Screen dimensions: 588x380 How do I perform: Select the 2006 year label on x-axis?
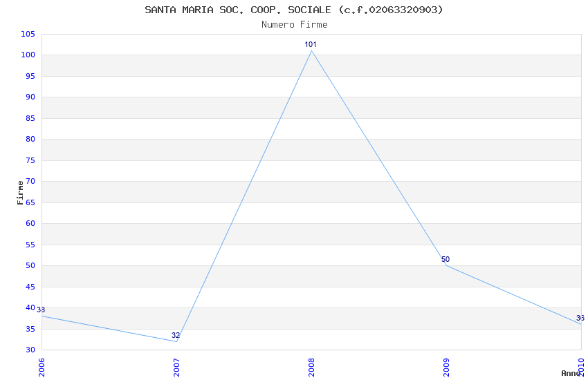coord(42,368)
